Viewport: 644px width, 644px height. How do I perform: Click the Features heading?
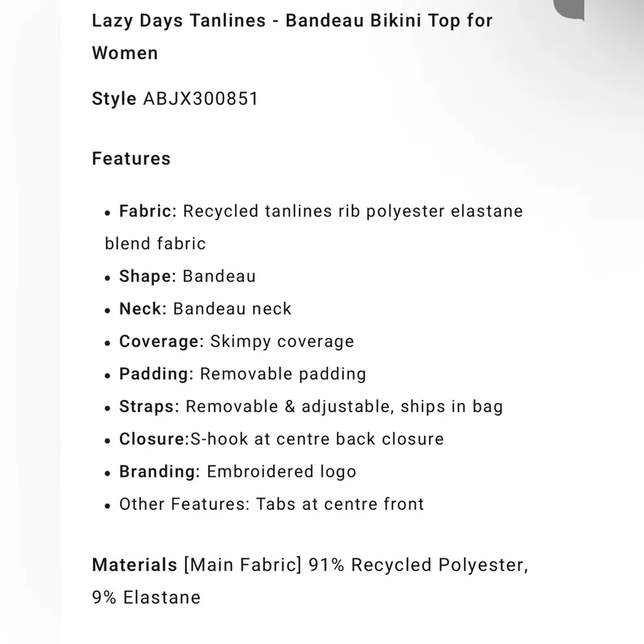[131, 158]
